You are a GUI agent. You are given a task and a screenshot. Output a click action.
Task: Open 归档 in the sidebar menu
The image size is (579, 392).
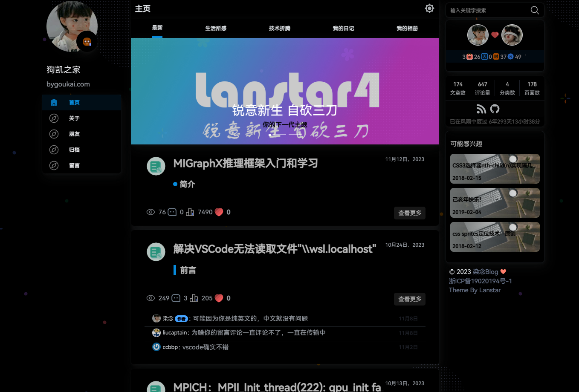pos(74,150)
